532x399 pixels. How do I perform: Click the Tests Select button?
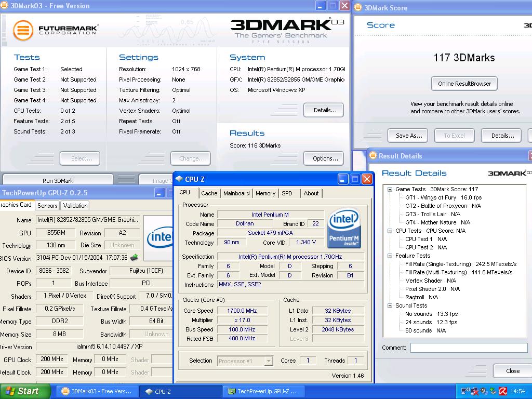point(80,158)
